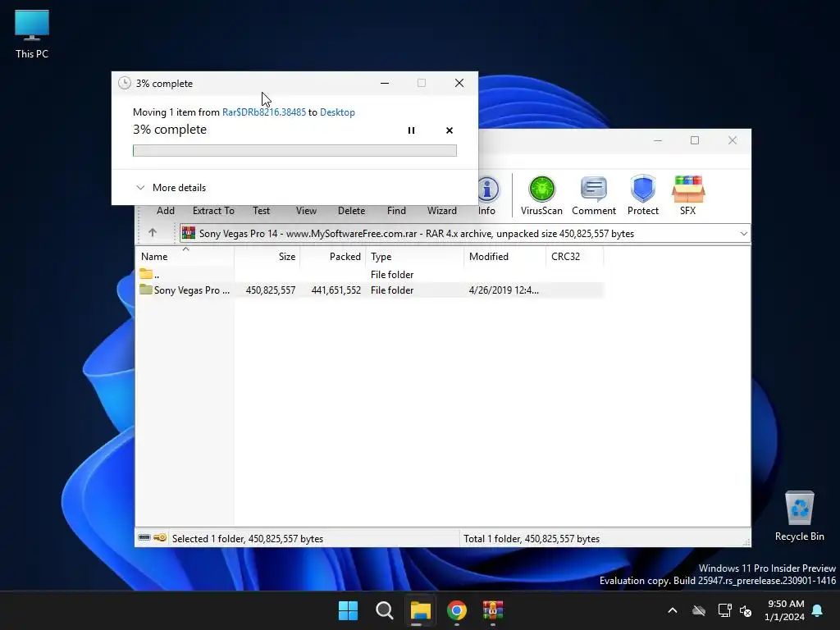
Task: Click the Test toolbar button
Action: point(262,211)
